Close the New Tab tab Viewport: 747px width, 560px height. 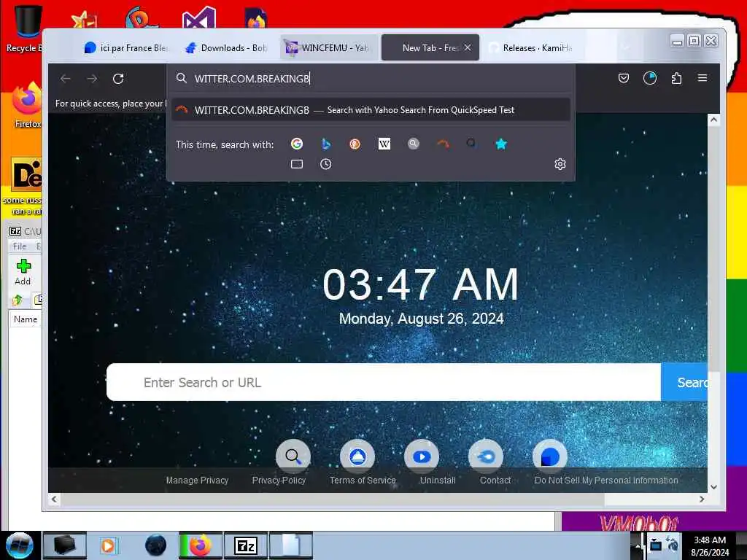(468, 47)
